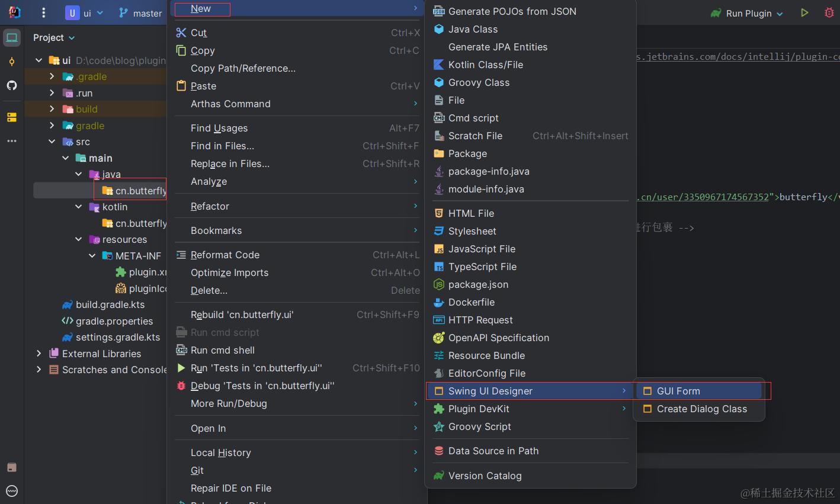Click the Version Catalog gradle icon
Image resolution: width=840 pixels, height=504 pixels.
click(439, 476)
